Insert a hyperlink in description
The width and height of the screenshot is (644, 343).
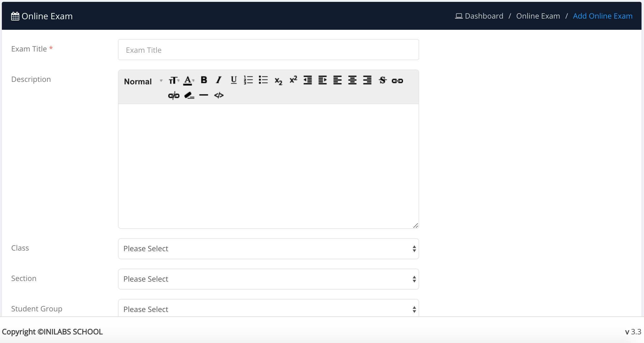tap(397, 81)
